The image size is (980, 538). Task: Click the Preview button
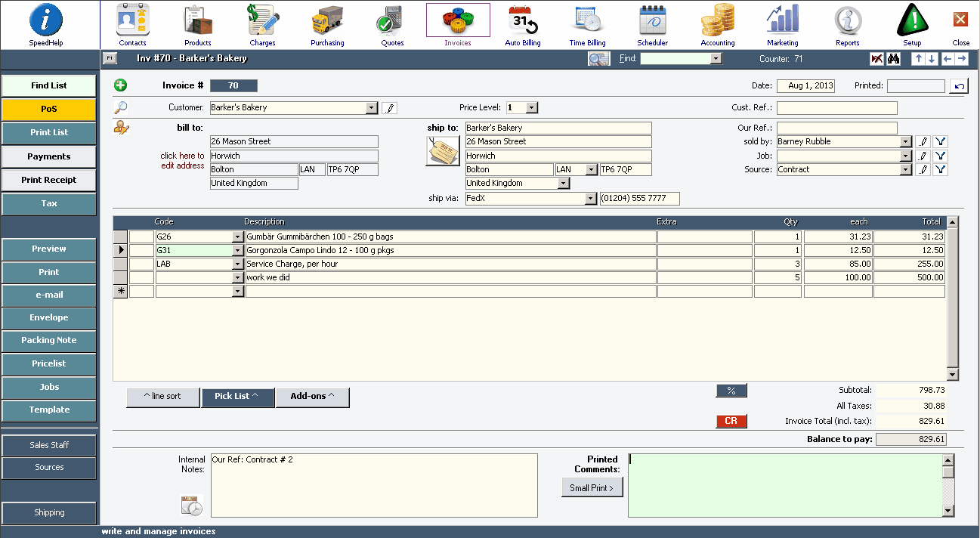point(49,249)
